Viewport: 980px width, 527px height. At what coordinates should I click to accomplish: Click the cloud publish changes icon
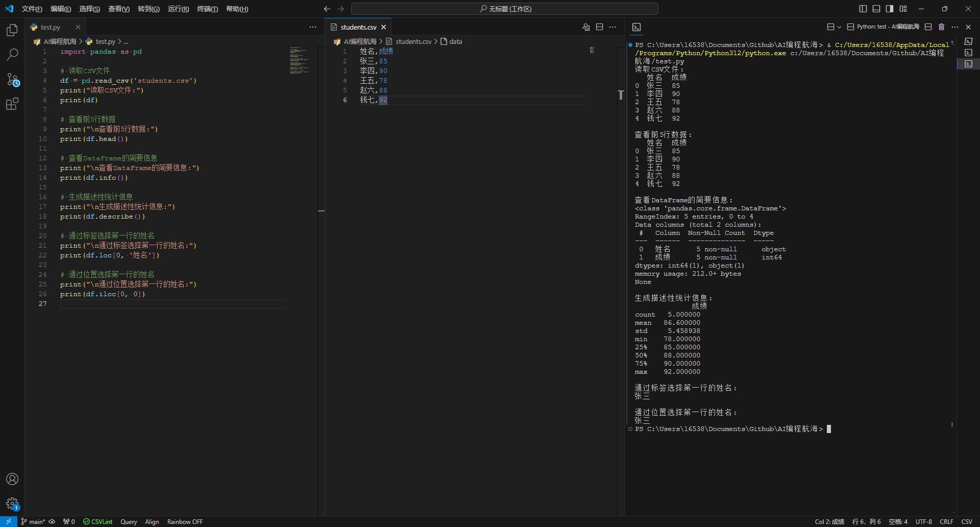point(52,521)
